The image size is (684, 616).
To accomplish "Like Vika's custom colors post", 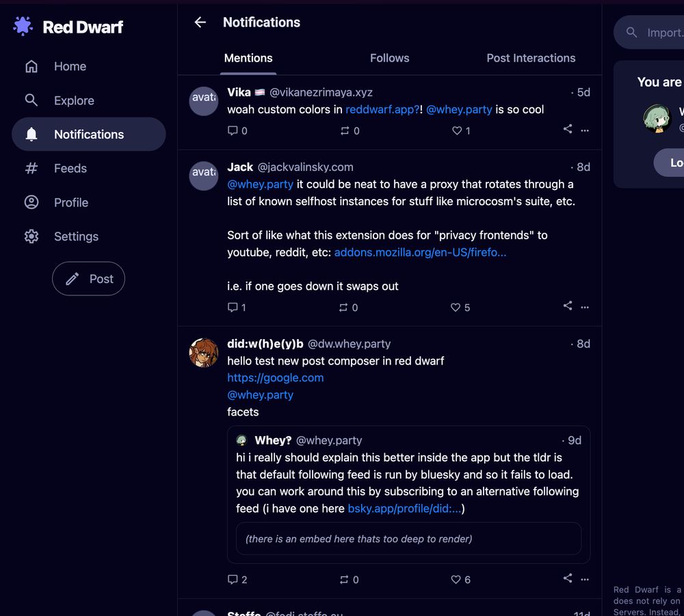I will (x=456, y=131).
